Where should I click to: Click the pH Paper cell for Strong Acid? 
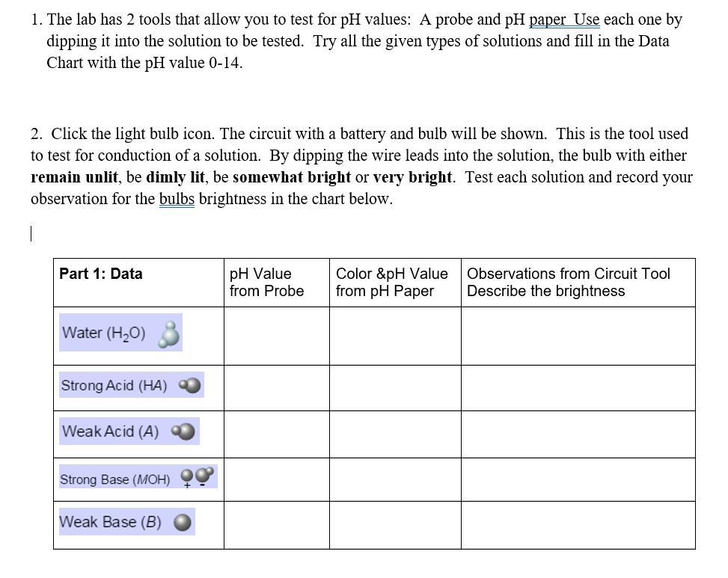tap(394, 387)
